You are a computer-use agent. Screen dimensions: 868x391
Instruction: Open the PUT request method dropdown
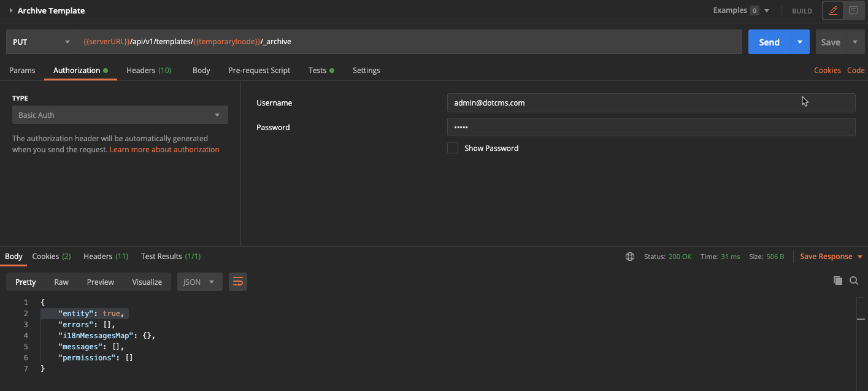(40, 42)
